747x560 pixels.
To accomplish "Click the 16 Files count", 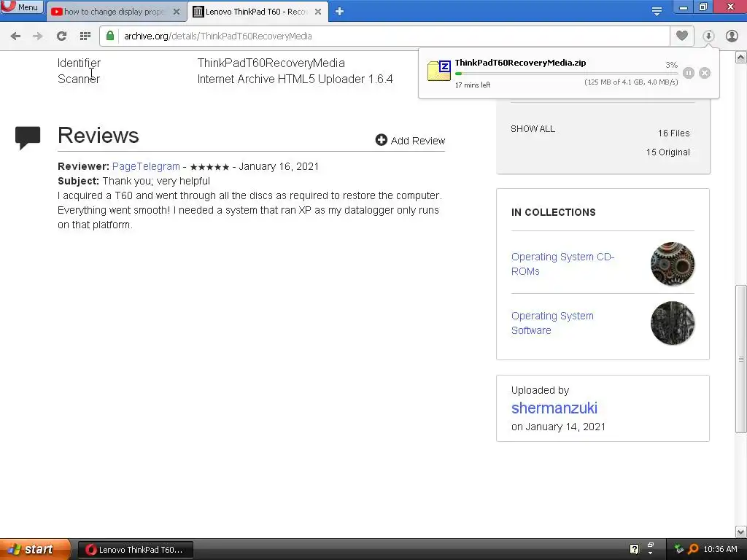I will [673, 133].
